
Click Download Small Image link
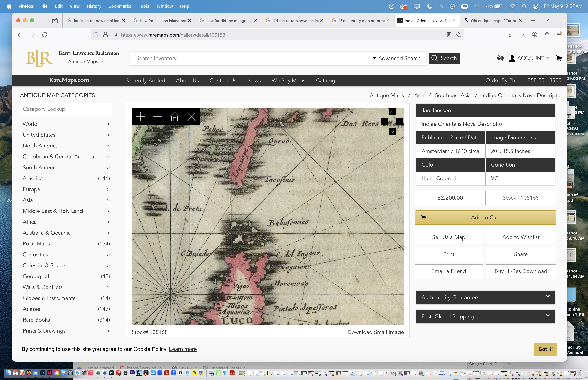375,332
